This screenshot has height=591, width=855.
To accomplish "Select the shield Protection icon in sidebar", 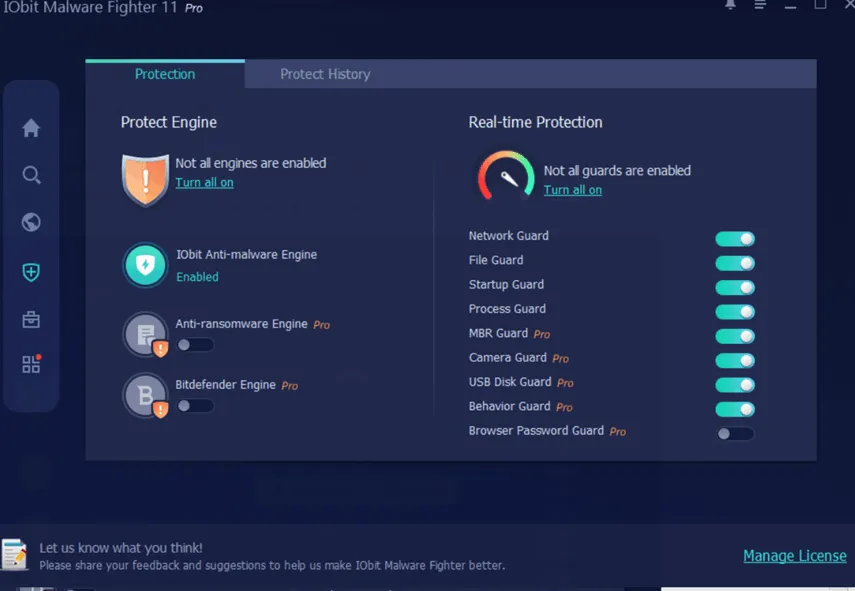I will coord(31,271).
